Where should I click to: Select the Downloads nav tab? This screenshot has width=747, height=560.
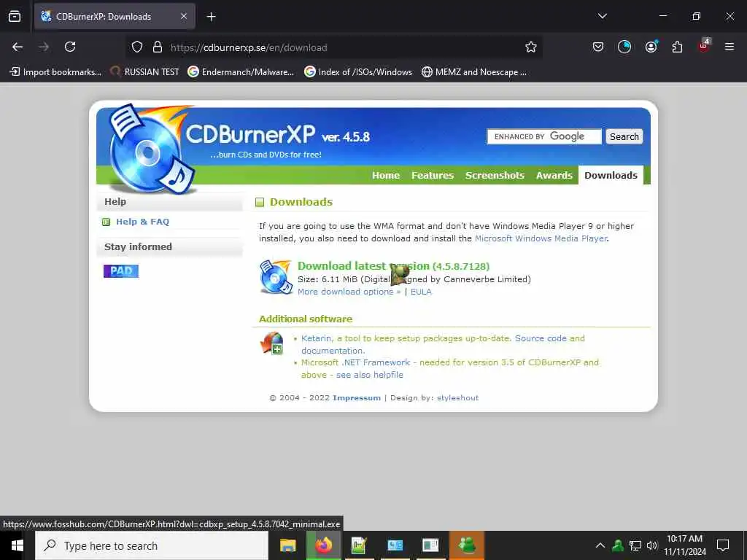coord(611,175)
